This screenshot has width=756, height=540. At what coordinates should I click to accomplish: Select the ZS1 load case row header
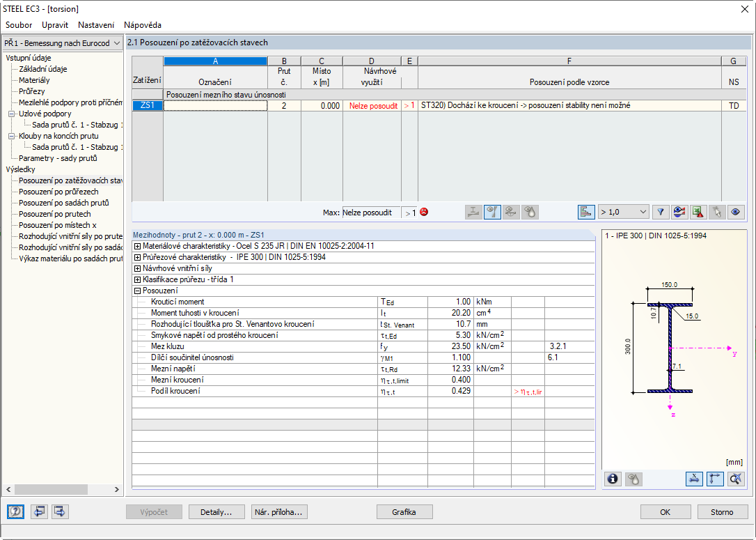[148, 106]
